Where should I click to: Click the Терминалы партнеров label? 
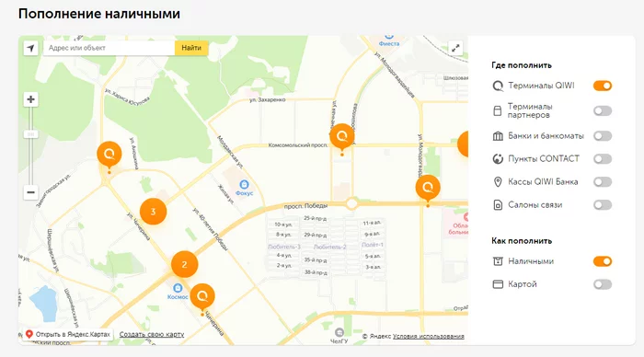530,110
